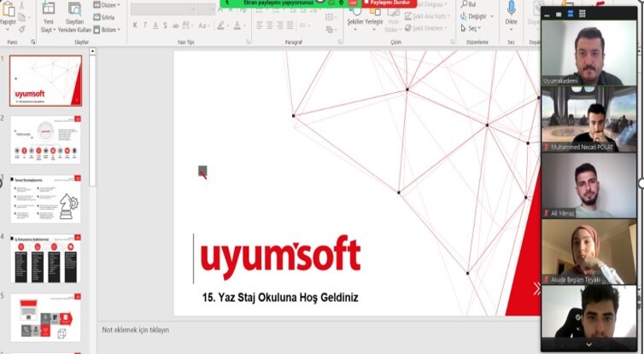Open the Şekiller shapes gallery
The width and height of the screenshot is (644, 354).
pyautogui.click(x=355, y=18)
